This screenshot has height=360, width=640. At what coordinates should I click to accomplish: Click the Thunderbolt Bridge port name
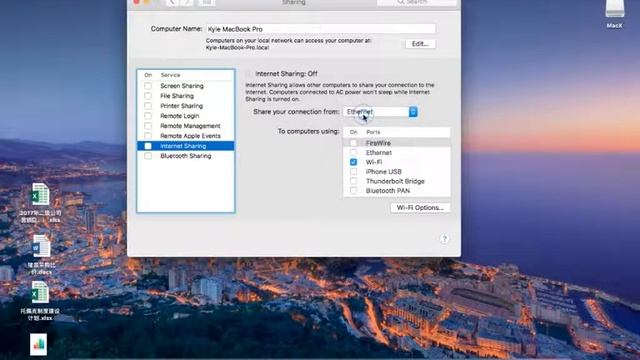pyautogui.click(x=395, y=181)
